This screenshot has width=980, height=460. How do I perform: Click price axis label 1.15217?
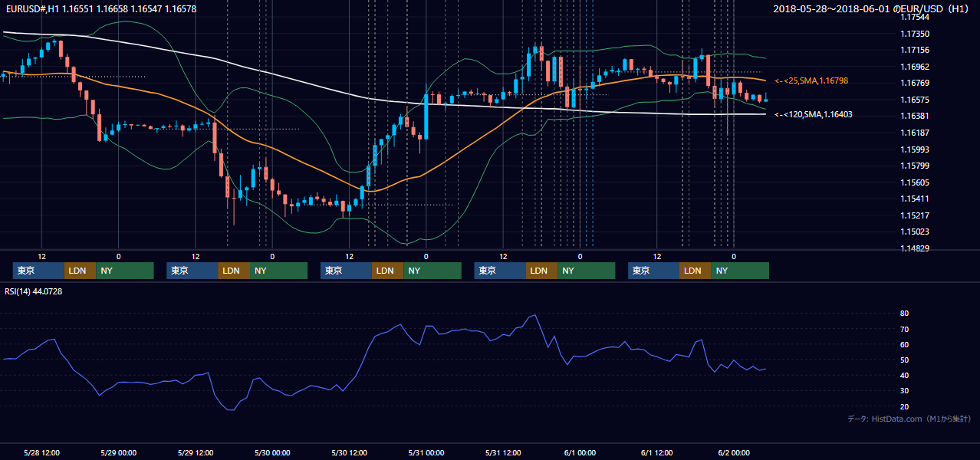click(915, 215)
